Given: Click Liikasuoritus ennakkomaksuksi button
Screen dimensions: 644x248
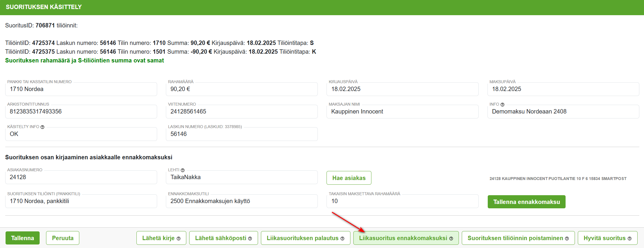Looking at the screenshot, I should (406, 238).
